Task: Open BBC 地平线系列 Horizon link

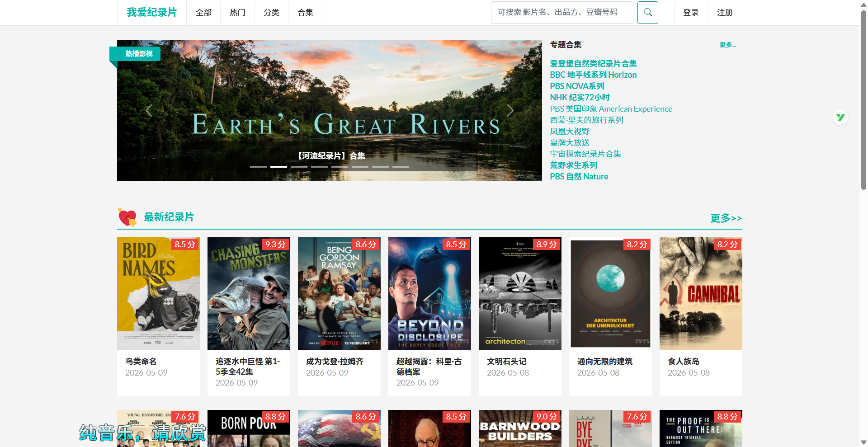Action: [593, 75]
